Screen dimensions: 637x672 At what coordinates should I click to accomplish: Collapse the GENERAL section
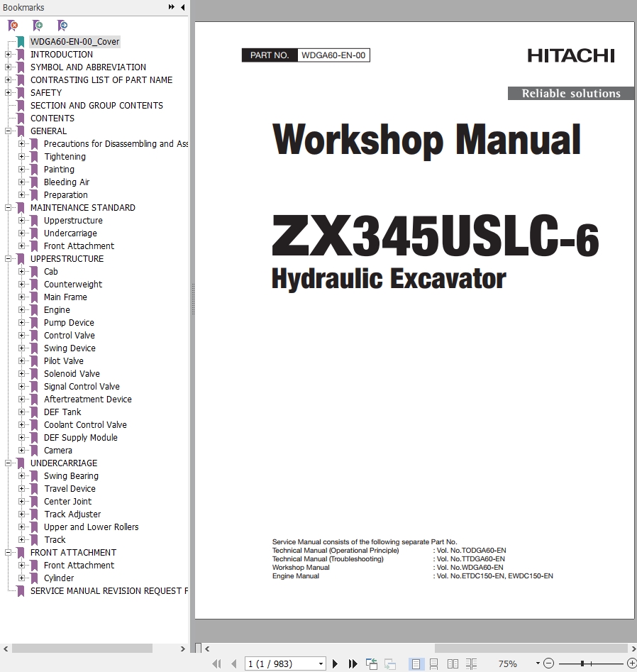tap(8, 131)
